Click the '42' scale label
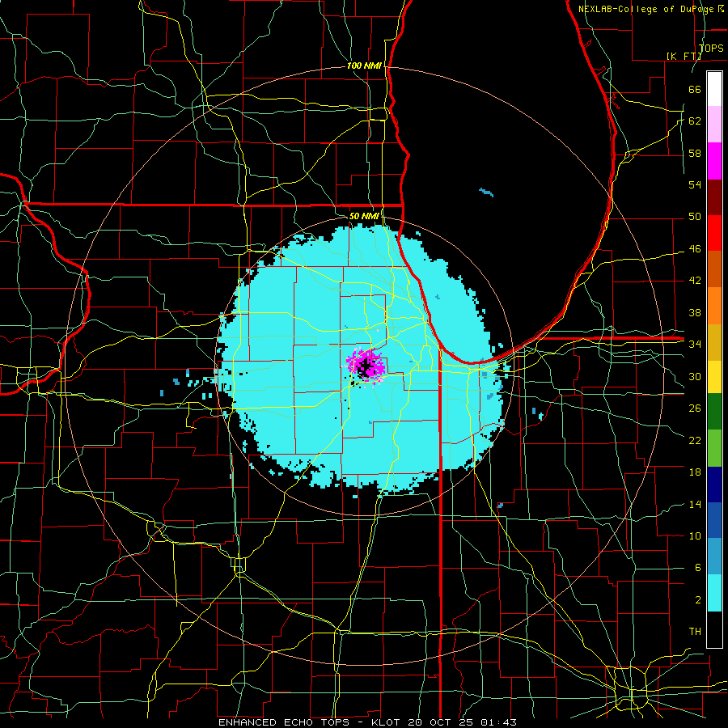 (x=695, y=281)
